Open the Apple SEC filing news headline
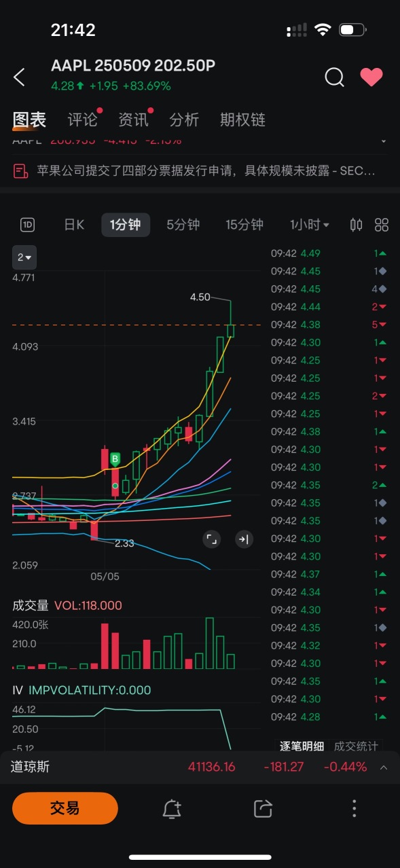 [x=206, y=170]
